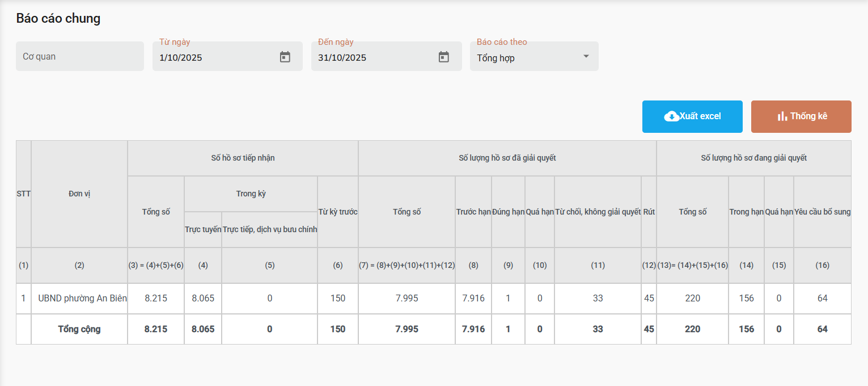This screenshot has height=386, width=868.
Task: Click the cloud download icon on Xuất excel
Action: pos(671,116)
